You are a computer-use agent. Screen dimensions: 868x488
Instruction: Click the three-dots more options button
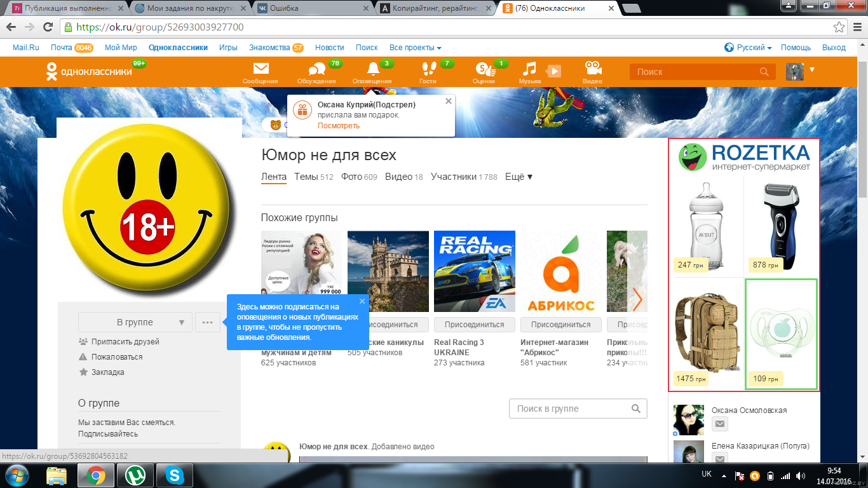tap(208, 322)
